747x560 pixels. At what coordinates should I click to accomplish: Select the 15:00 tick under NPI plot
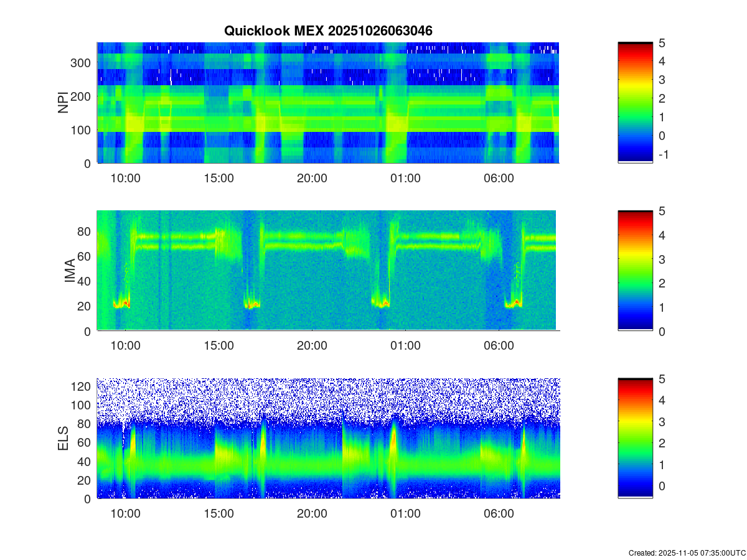tap(218, 178)
